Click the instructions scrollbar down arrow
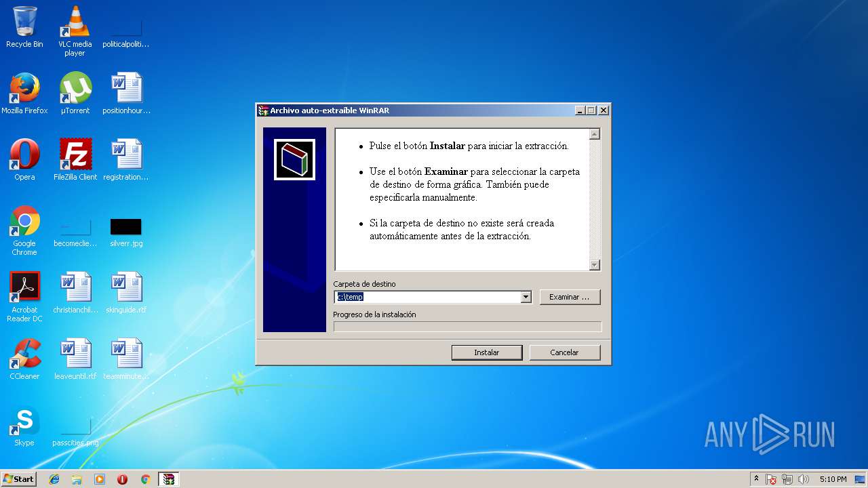Screen dimensions: 868x488 tap(595, 265)
